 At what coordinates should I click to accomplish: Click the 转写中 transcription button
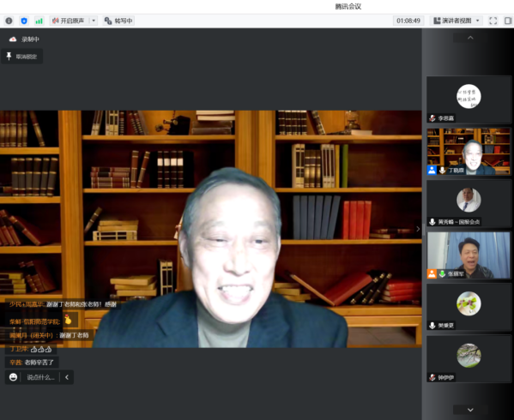point(118,21)
